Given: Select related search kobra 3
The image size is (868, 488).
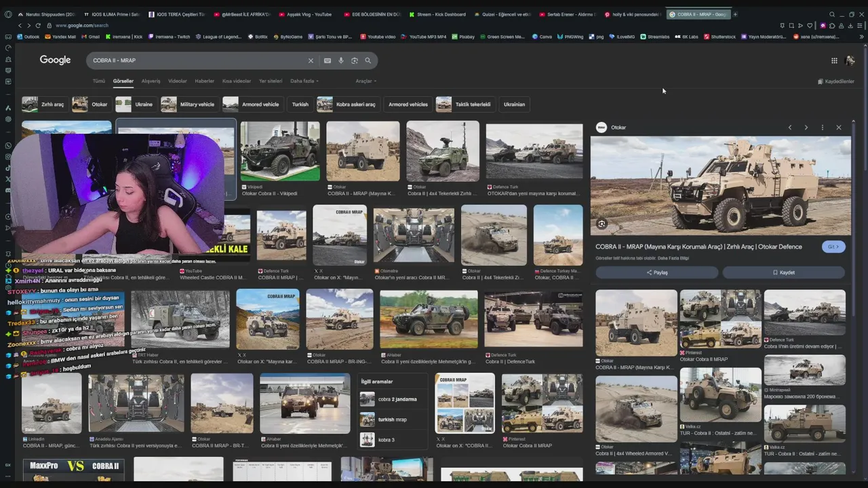Looking at the screenshot, I should click(x=393, y=440).
